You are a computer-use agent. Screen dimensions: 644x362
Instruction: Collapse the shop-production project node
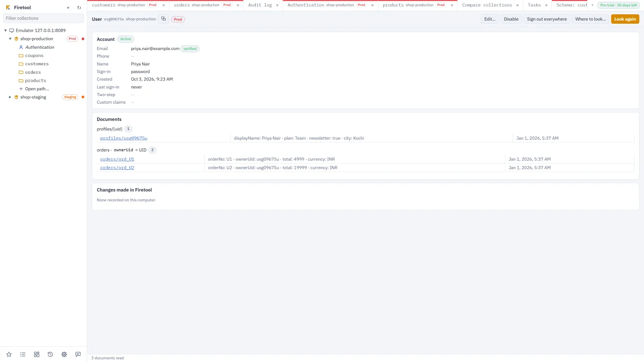(x=10, y=39)
